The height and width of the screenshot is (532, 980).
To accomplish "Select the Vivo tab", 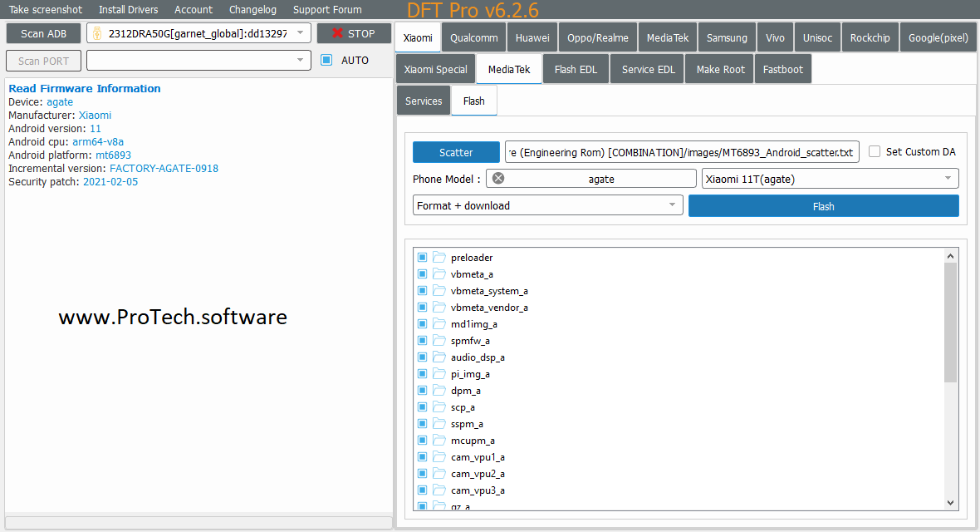I will pos(775,37).
